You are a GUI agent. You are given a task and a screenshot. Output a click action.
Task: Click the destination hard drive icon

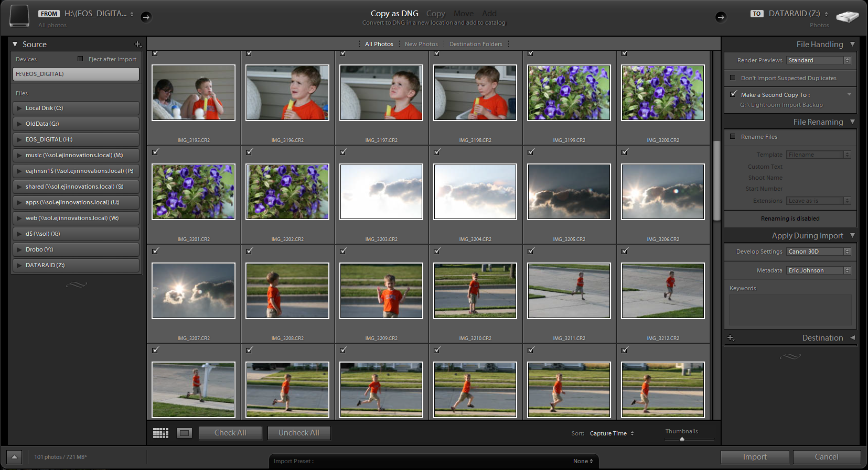click(x=846, y=17)
